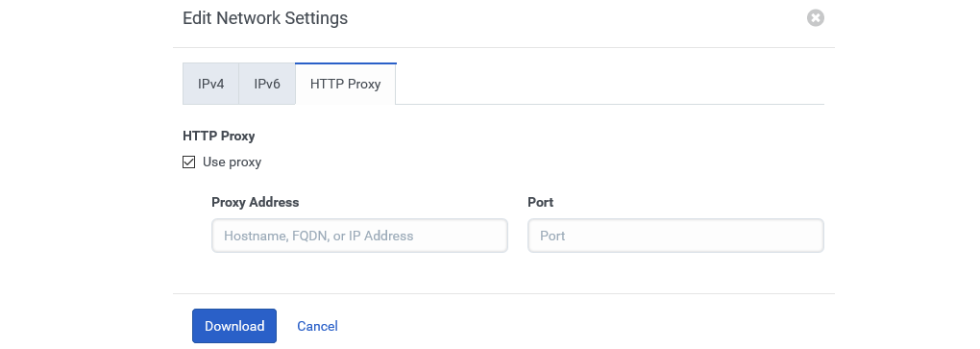The height and width of the screenshot is (349, 980).
Task: Download the network configuration
Action: [x=234, y=326]
